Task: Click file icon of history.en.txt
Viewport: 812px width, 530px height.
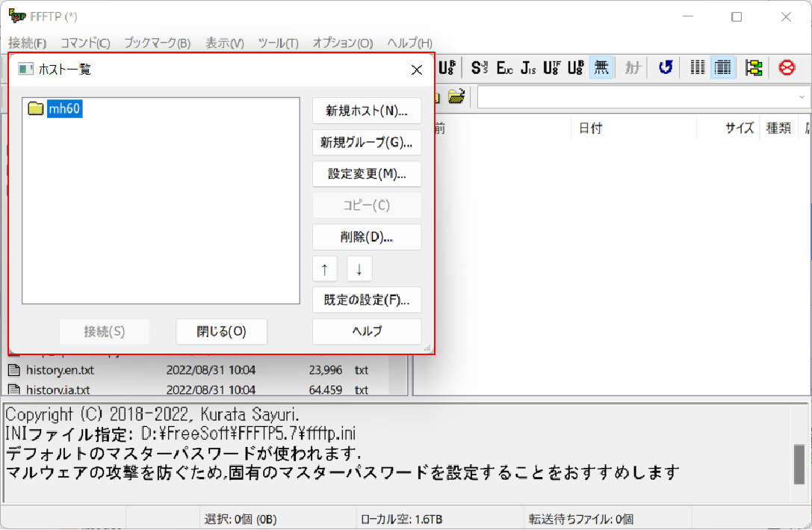Action: click(14, 370)
